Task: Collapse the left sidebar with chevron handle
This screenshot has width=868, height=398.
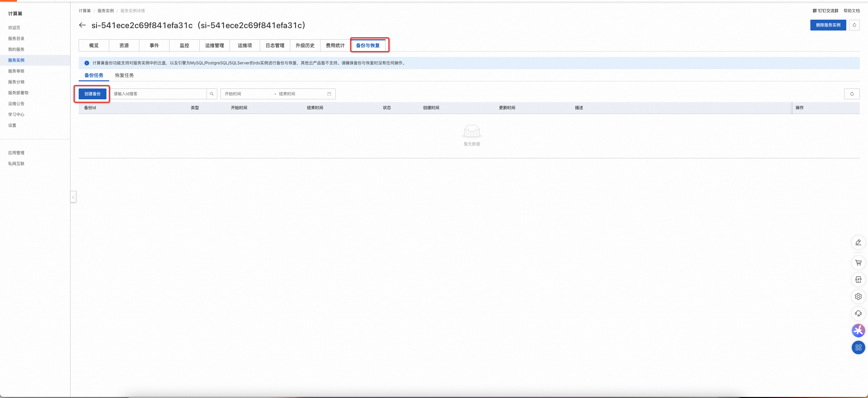Action: 73,197
